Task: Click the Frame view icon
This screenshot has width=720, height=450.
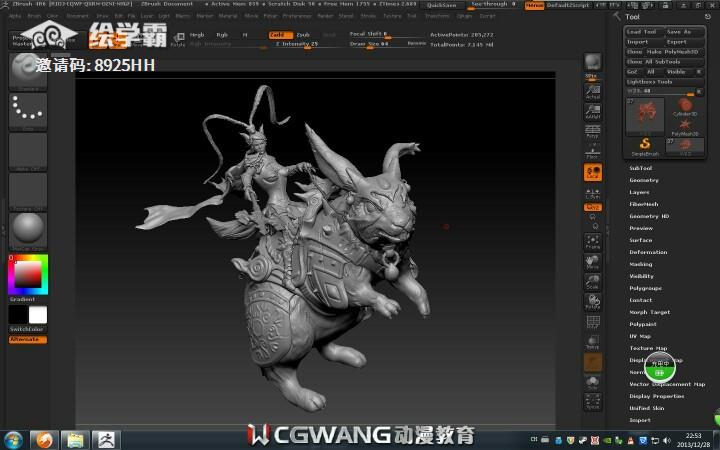Action: [x=593, y=242]
